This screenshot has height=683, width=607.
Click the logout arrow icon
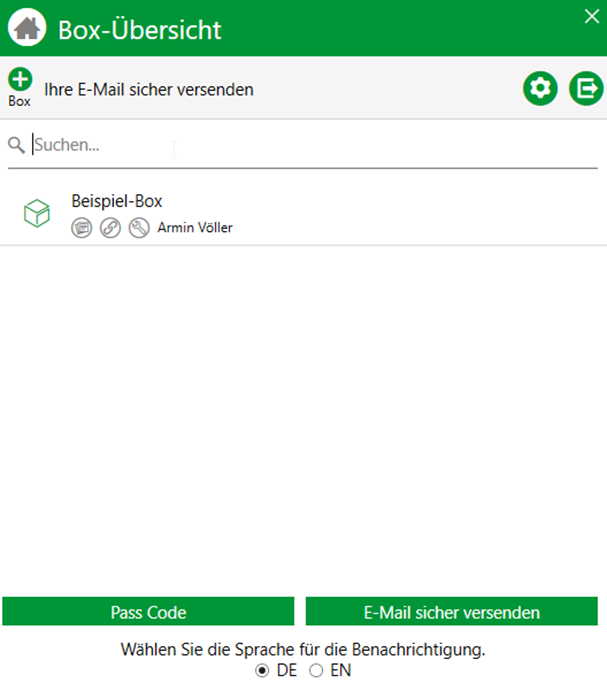coord(586,88)
